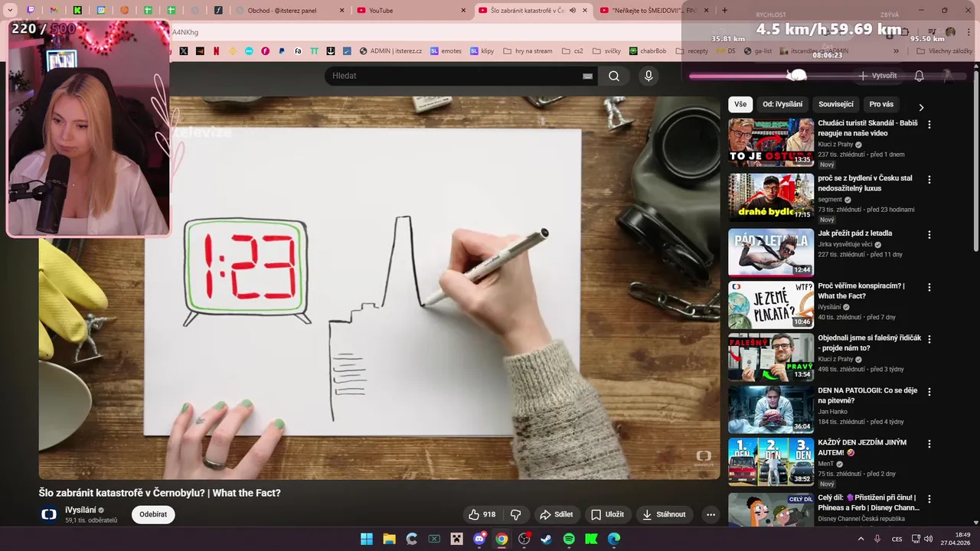
Task: Open Minecraft icon in the taskbar
Action: coord(456,539)
